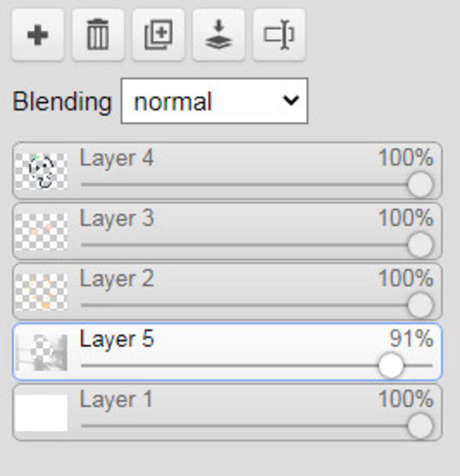
Task: Click the add new layer plus icon
Action: pyautogui.click(x=38, y=35)
